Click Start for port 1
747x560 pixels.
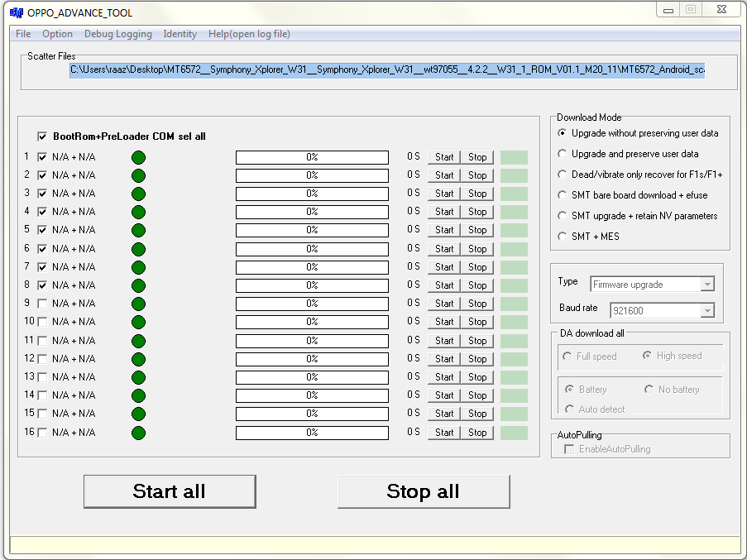click(x=444, y=157)
